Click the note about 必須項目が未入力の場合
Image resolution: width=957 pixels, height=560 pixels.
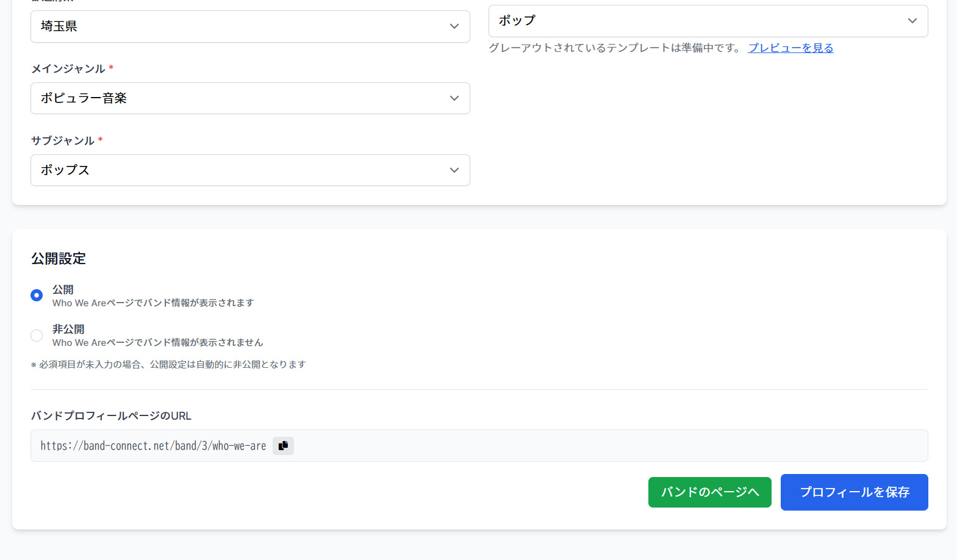(168, 364)
